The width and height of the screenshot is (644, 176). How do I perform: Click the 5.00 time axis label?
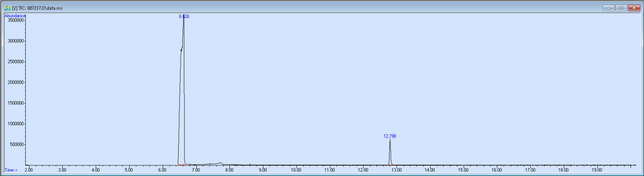coord(129,170)
